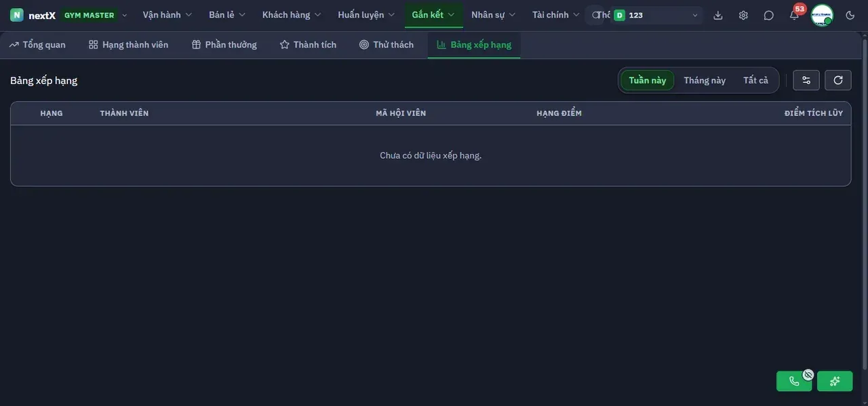Open the settings gear icon
The height and width of the screenshot is (406, 868).
(743, 15)
